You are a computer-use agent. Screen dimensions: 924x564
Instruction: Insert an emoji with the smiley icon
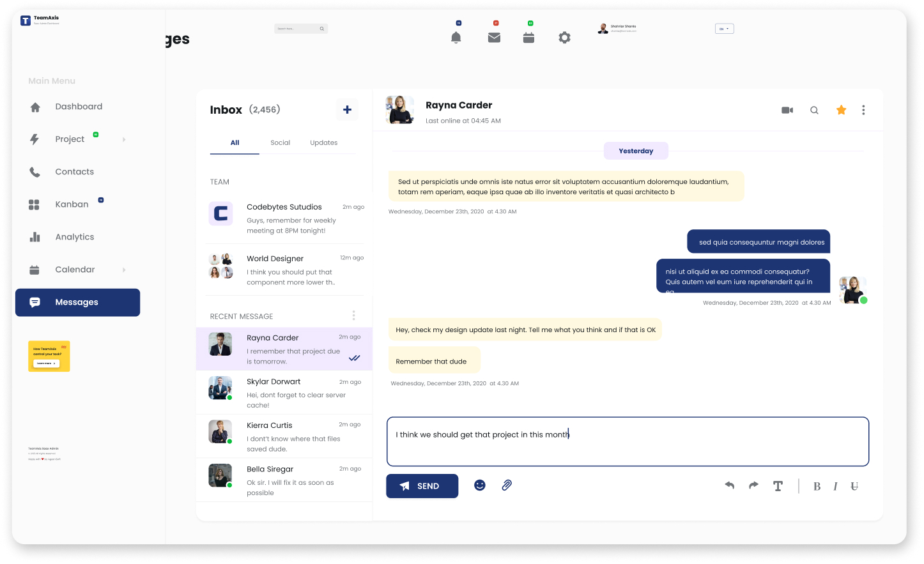tap(480, 485)
